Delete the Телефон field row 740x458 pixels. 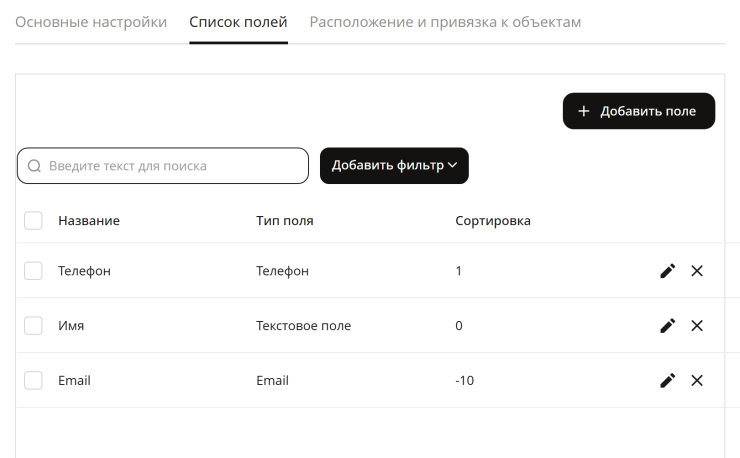[697, 271]
